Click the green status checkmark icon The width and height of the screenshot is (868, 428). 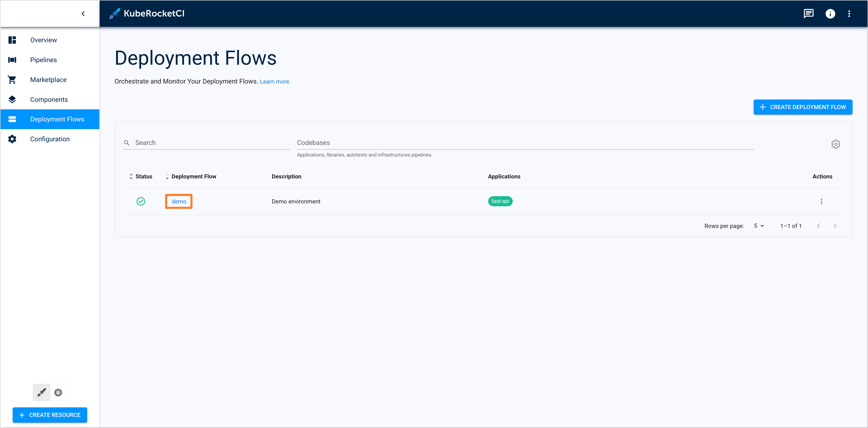pos(141,201)
